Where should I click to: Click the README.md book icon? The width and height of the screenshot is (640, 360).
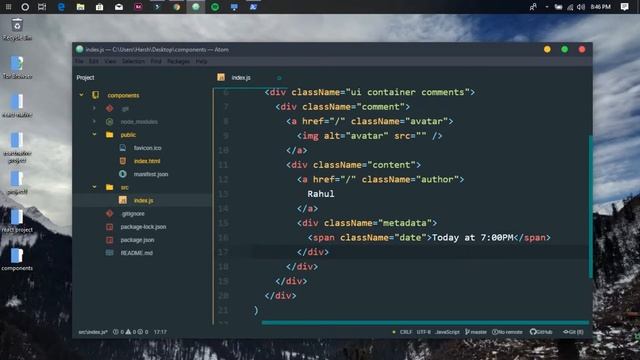tap(109, 253)
